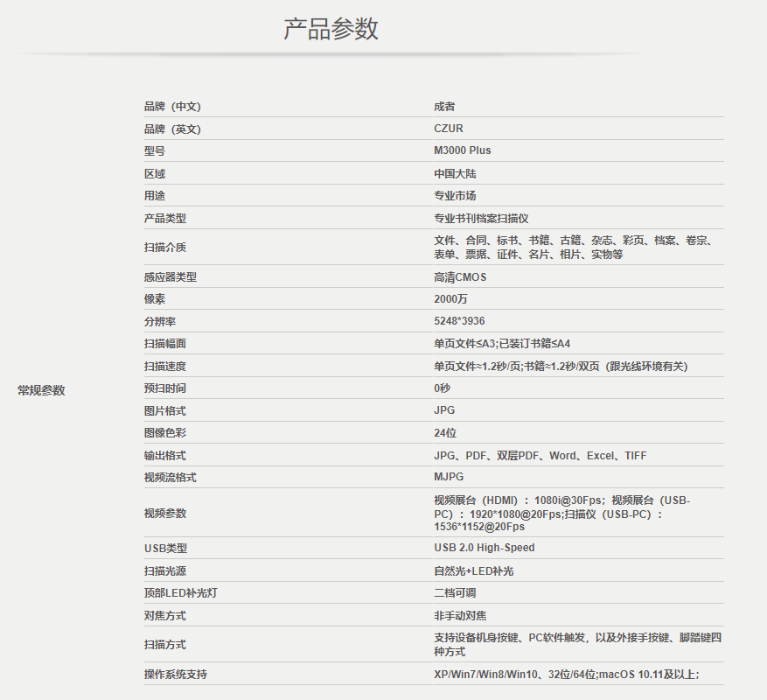Click the 品牌（英文）row label
The height and width of the screenshot is (700, 767).
171,128
